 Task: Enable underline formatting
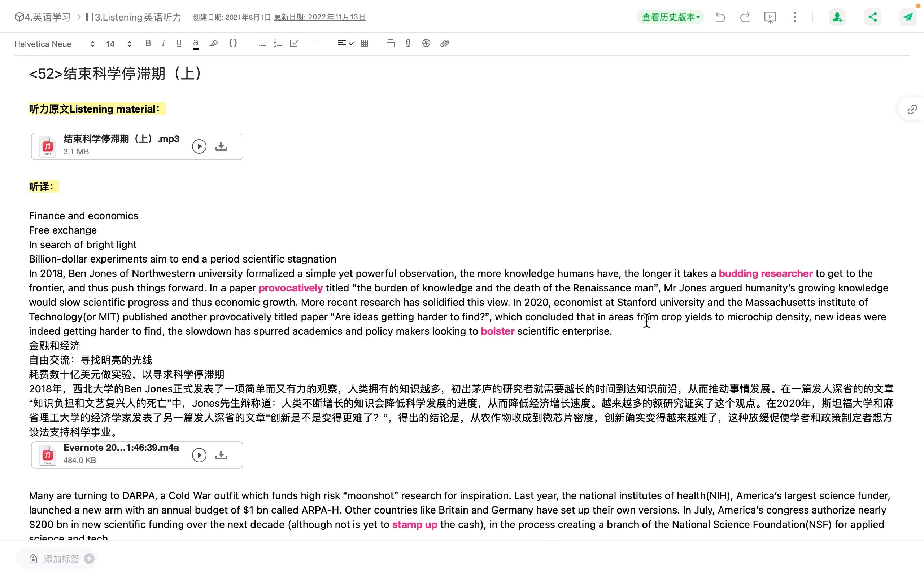coord(178,43)
